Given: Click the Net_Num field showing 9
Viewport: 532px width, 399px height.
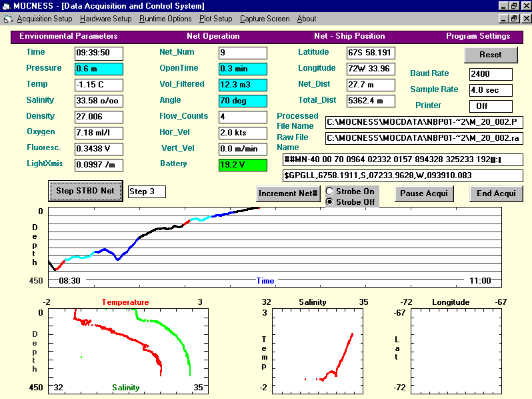Looking at the screenshot, I should [243, 53].
